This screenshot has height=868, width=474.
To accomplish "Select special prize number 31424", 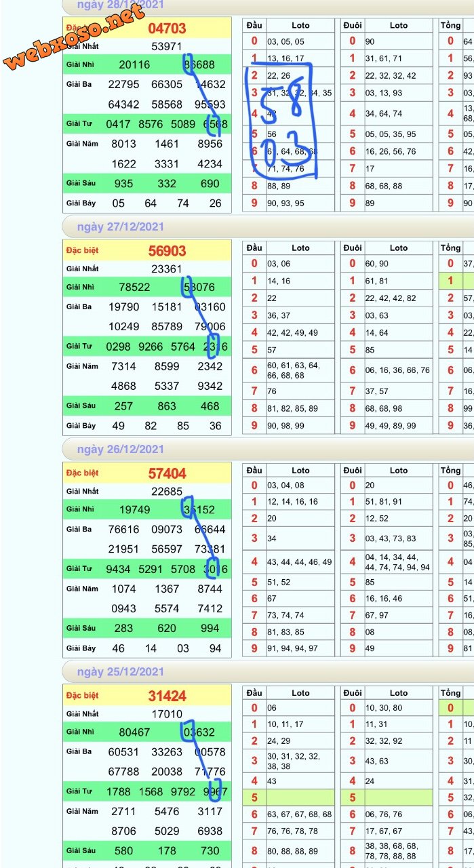I will pyautogui.click(x=167, y=696).
